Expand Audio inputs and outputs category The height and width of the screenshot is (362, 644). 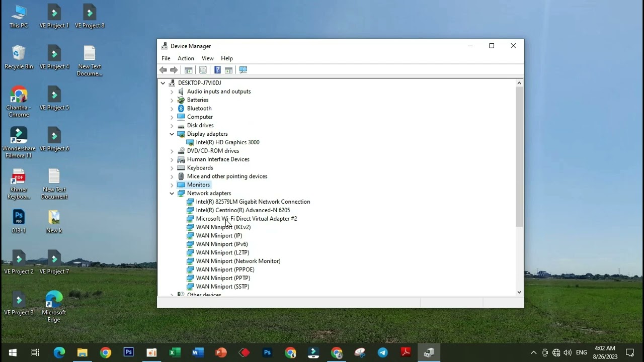[172, 92]
